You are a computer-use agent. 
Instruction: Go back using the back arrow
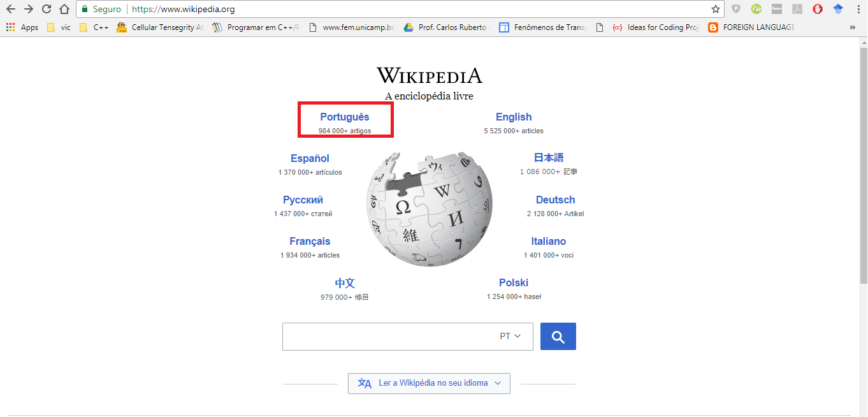9,9
